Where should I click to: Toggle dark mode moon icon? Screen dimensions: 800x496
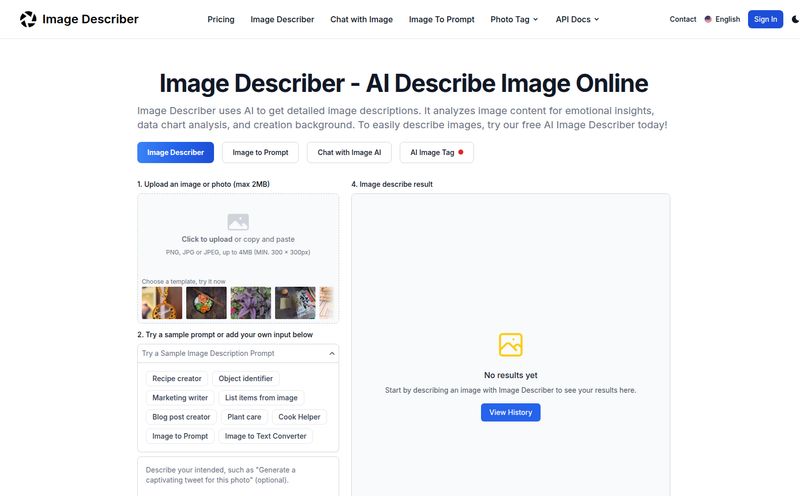795,19
